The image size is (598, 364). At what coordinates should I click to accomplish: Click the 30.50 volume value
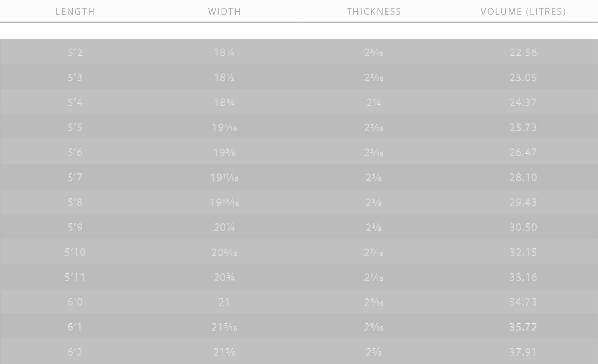(x=523, y=227)
